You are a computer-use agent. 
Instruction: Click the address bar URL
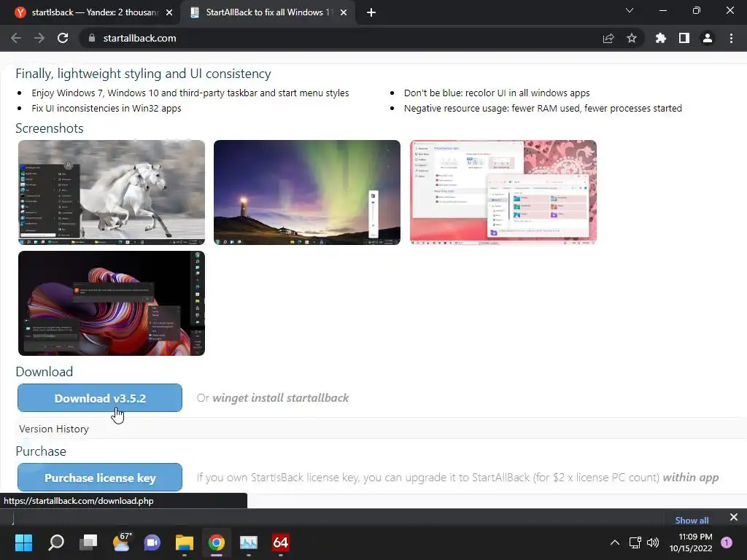point(139,38)
